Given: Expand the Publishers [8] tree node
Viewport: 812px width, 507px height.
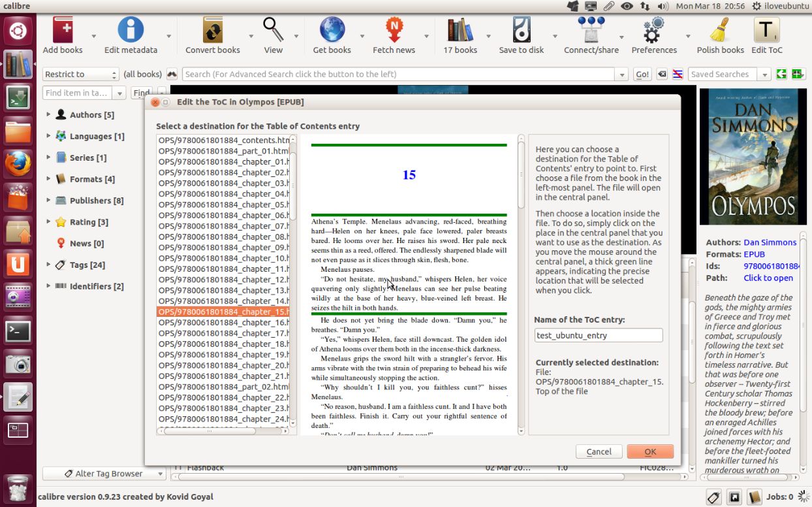Looking at the screenshot, I should tap(48, 201).
